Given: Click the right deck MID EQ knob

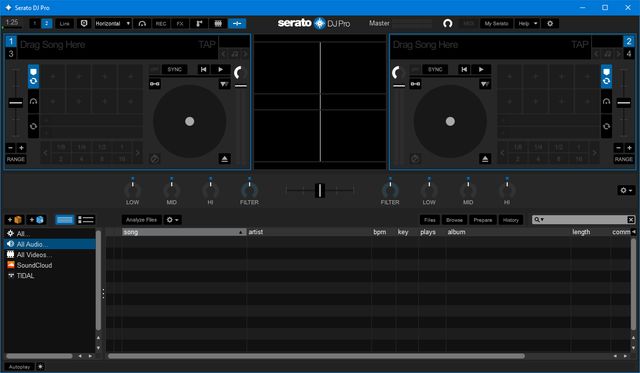Looking at the screenshot, I should point(468,189).
